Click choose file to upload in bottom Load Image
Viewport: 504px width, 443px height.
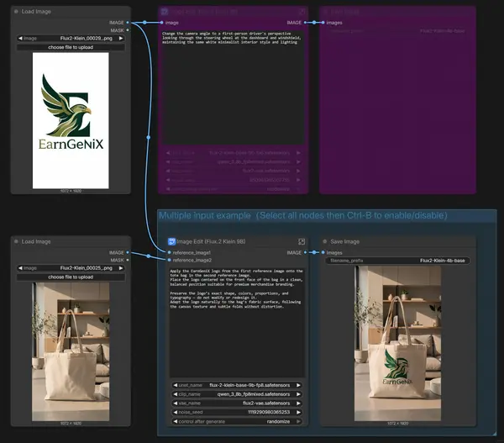point(71,277)
